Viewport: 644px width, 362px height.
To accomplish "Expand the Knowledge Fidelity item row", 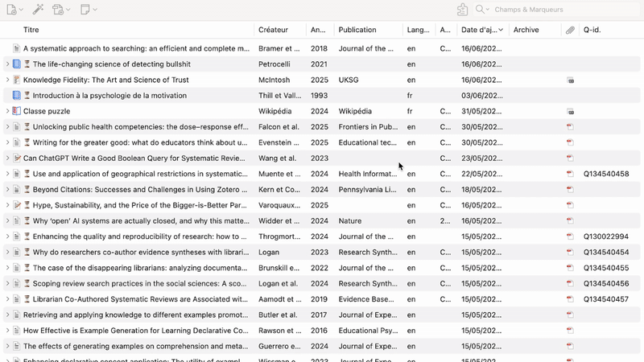I will pos(7,80).
